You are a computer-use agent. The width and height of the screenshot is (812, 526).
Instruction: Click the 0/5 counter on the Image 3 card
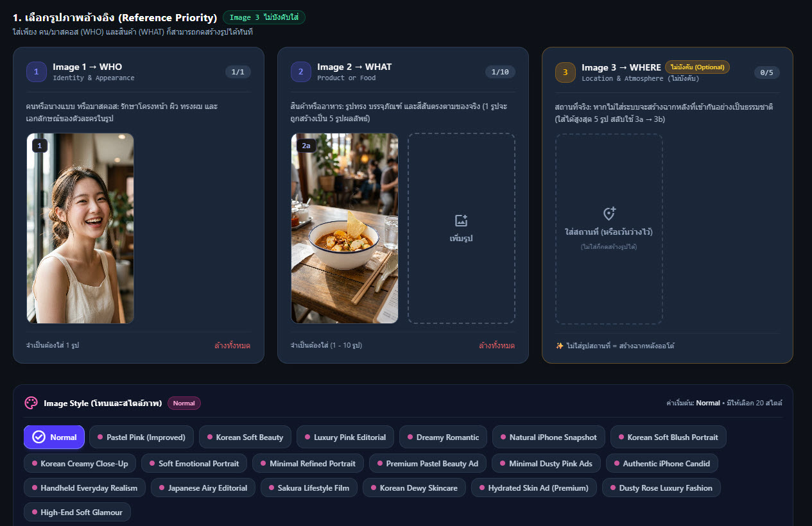[x=766, y=72]
